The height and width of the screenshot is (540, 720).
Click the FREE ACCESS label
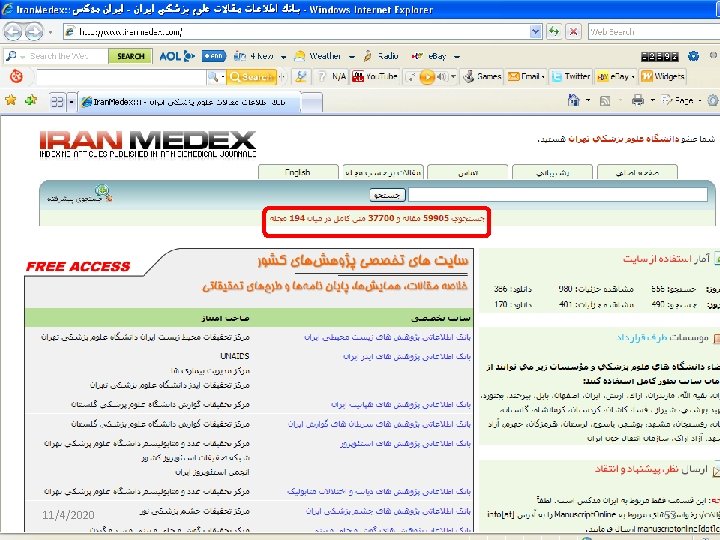click(78, 266)
